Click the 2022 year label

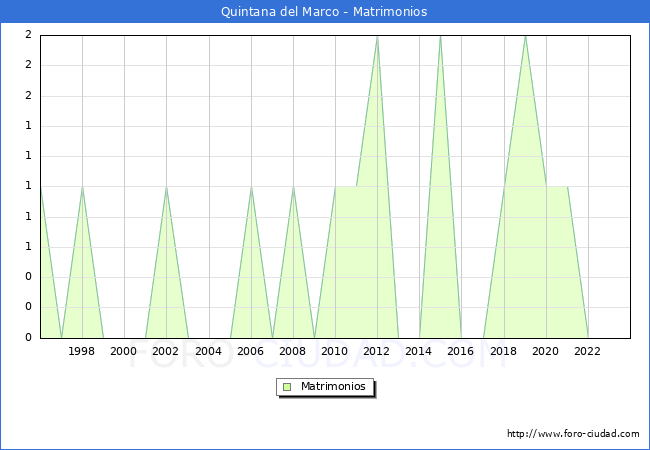pos(588,351)
